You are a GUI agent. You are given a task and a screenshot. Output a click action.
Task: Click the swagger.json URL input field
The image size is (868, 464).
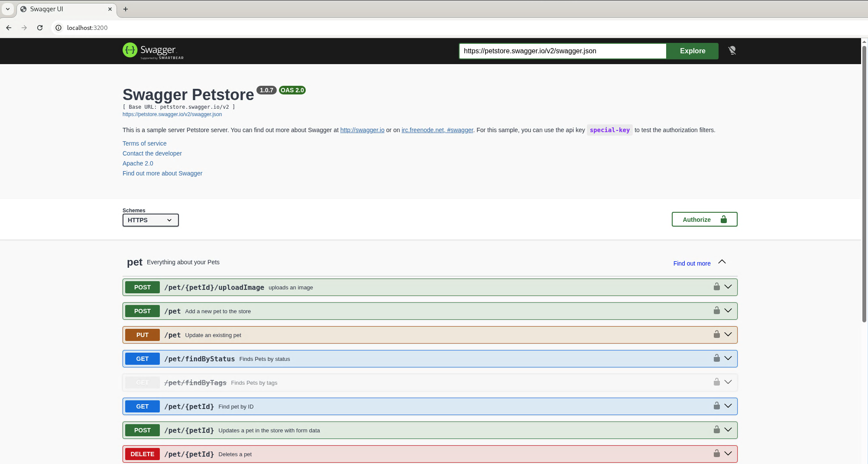[x=562, y=51]
